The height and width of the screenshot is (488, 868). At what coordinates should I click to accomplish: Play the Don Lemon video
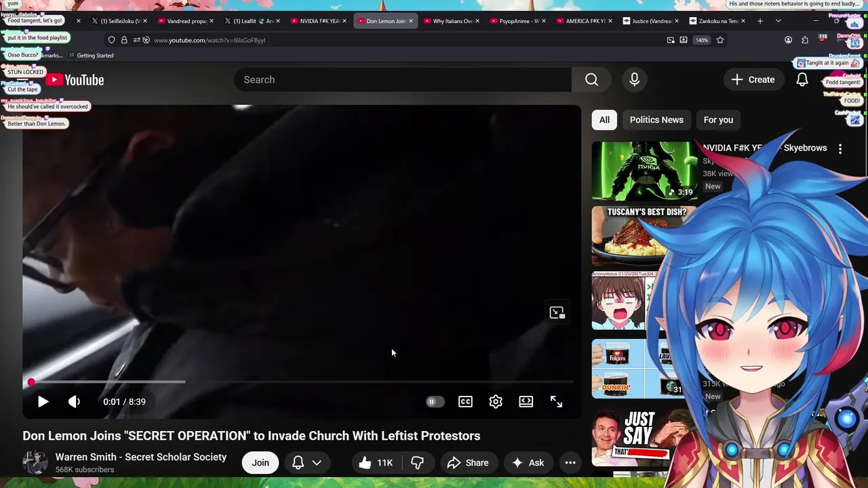click(x=43, y=402)
